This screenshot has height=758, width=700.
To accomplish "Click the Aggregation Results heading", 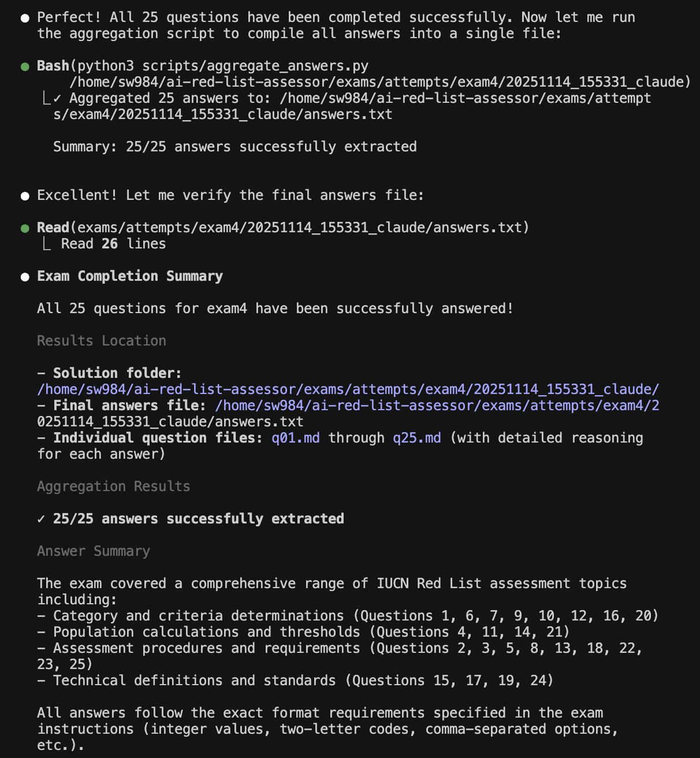I will coord(113,487).
